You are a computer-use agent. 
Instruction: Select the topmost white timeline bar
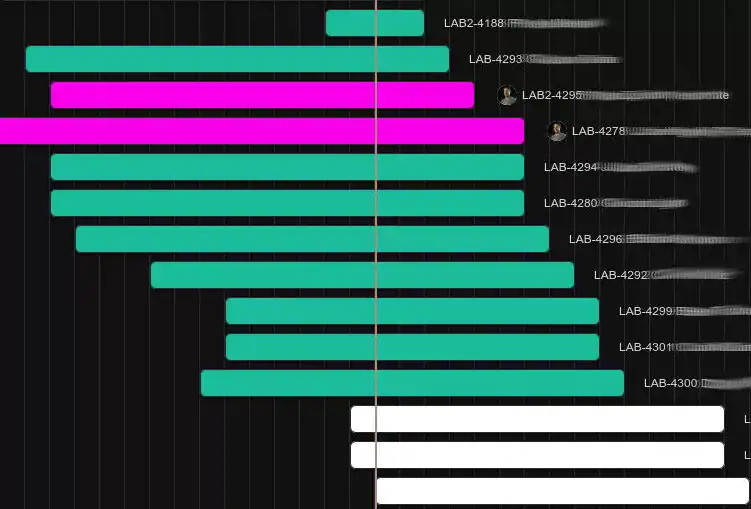pyautogui.click(x=537, y=419)
